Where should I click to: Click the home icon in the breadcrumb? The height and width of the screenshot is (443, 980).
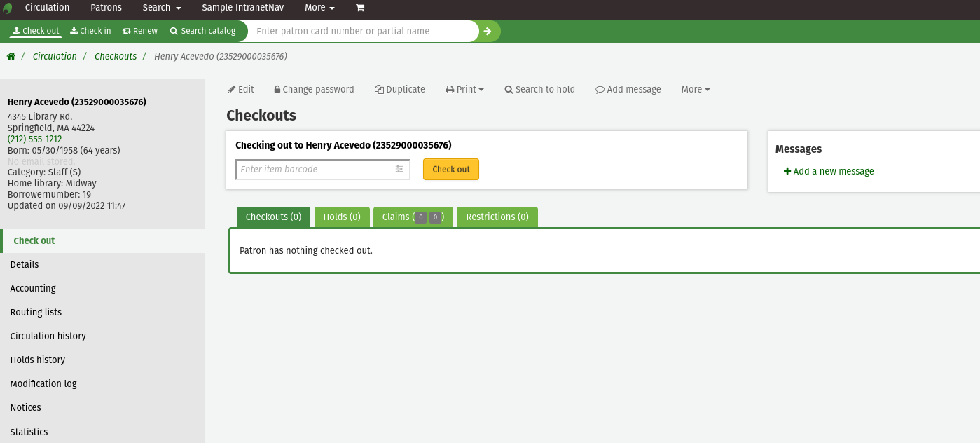point(11,55)
